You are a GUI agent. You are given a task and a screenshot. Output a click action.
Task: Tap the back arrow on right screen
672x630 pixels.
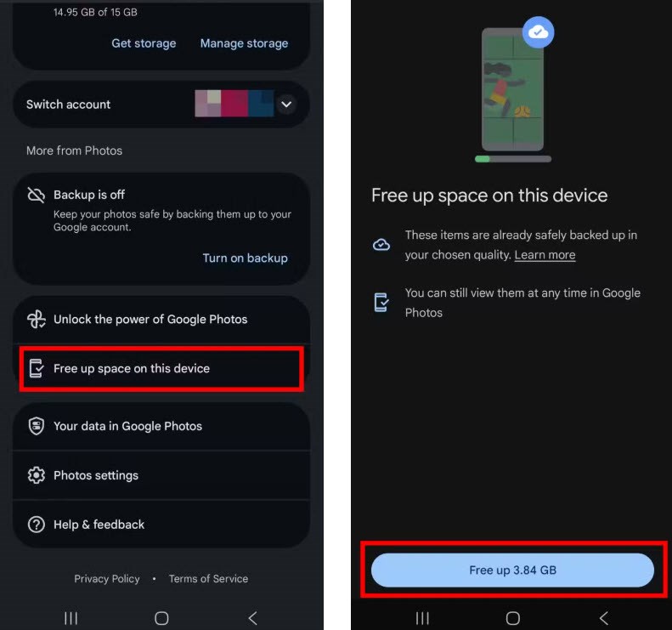tap(603, 618)
